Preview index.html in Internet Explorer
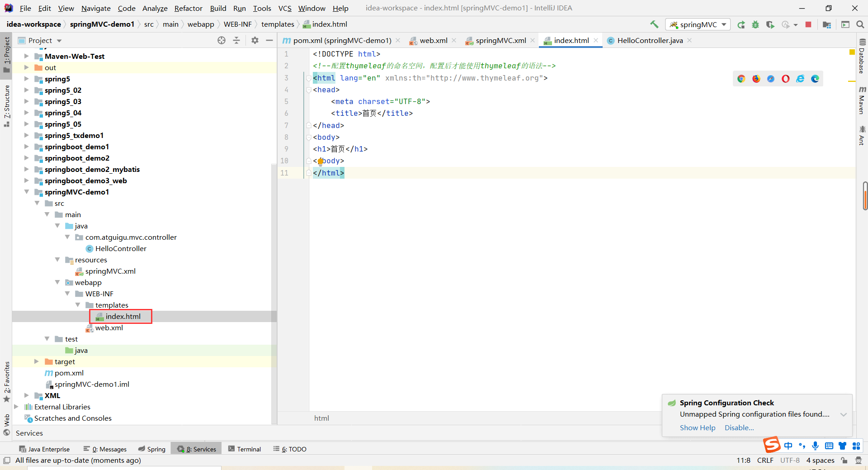The height and width of the screenshot is (470, 868). tap(800, 79)
